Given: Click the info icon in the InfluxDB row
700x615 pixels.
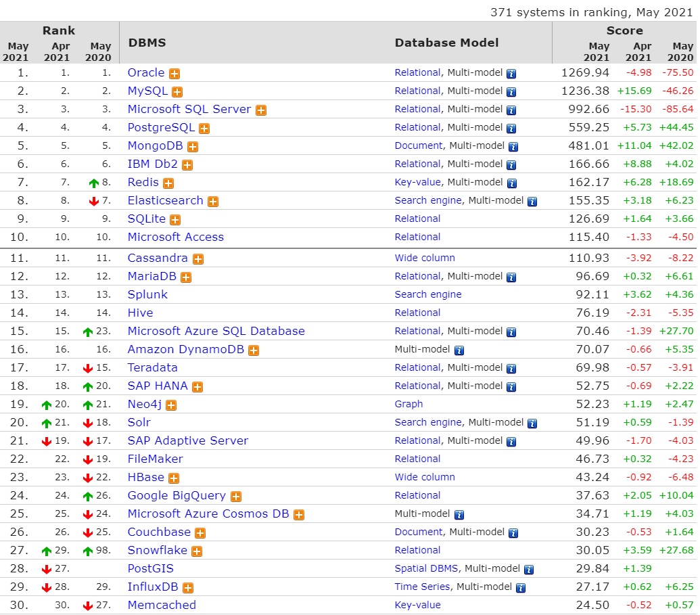Looking at the screenshot, I should (x=521, y=588).
